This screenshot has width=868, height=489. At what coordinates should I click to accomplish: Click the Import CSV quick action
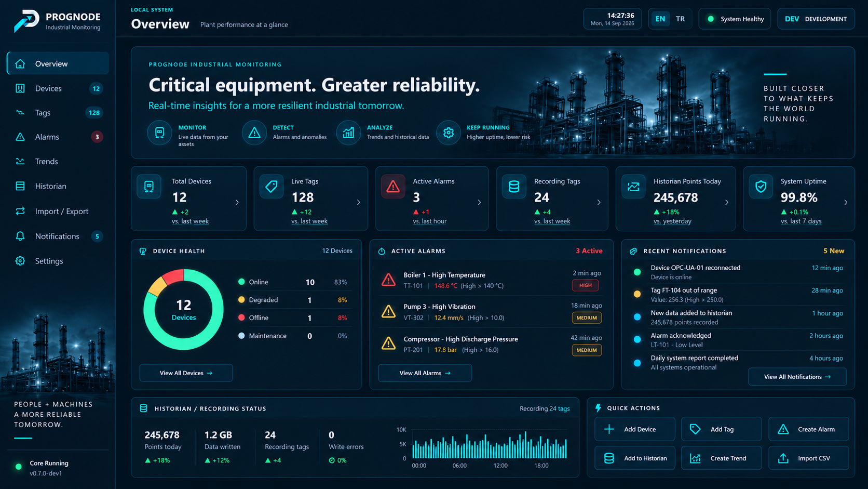tap(809, 458)
